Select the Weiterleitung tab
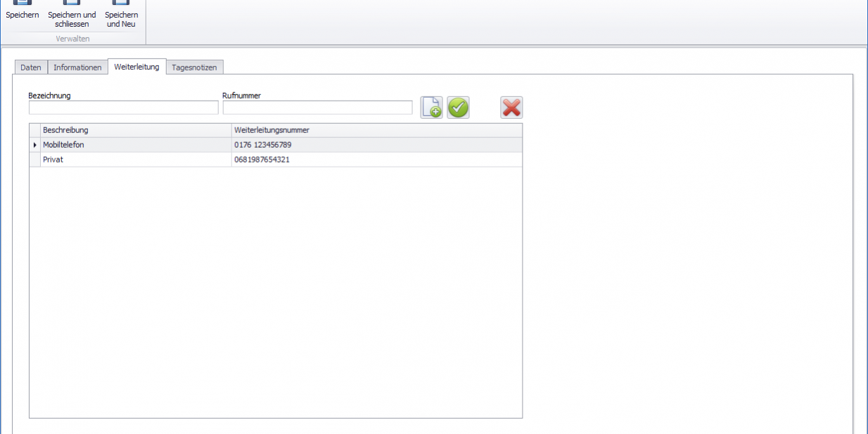This screenshot has width=868, height=434. (x=136, y=67)
